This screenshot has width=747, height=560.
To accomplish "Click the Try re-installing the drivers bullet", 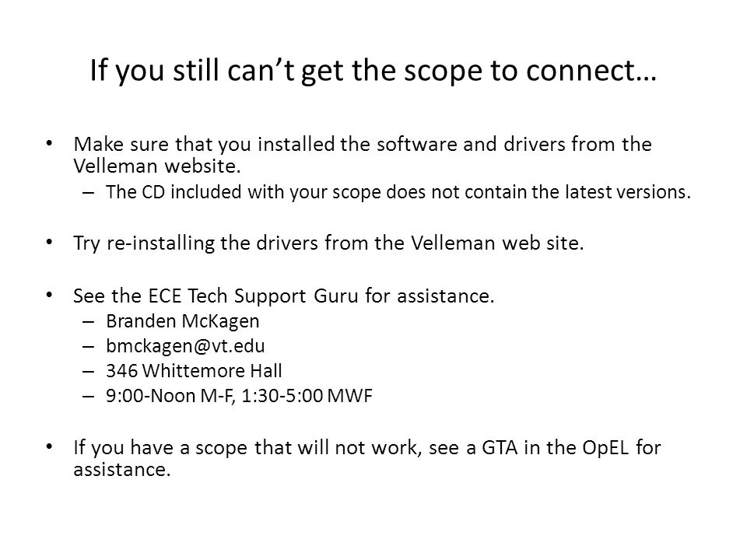I will pos(328,243).
